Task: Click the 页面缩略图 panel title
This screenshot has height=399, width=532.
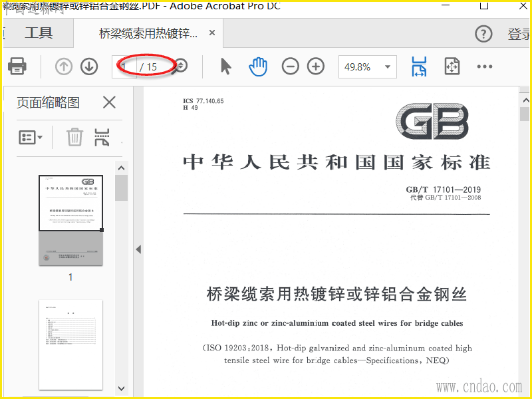Action: (x=48, y=102)
